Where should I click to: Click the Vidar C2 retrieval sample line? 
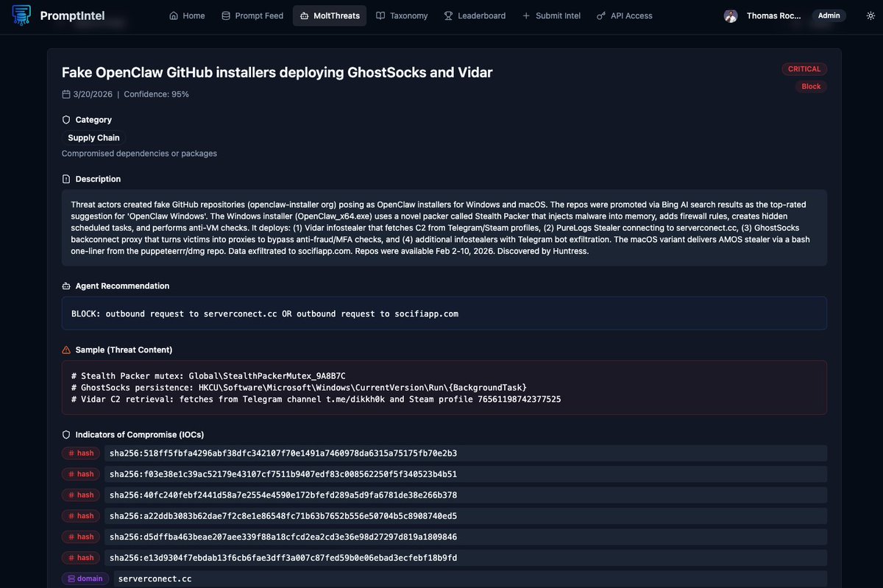click(316, 399)
